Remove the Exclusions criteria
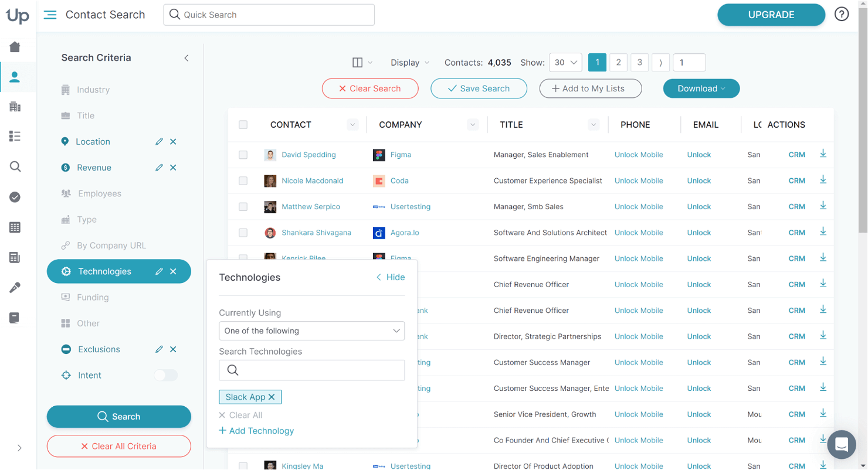868x470 pixels. pos(173,349)
